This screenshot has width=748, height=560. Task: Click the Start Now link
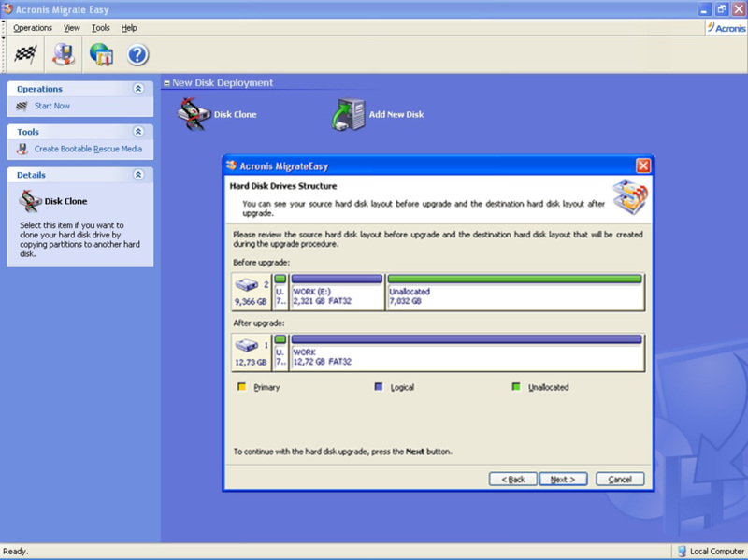[x=52, y=106]
